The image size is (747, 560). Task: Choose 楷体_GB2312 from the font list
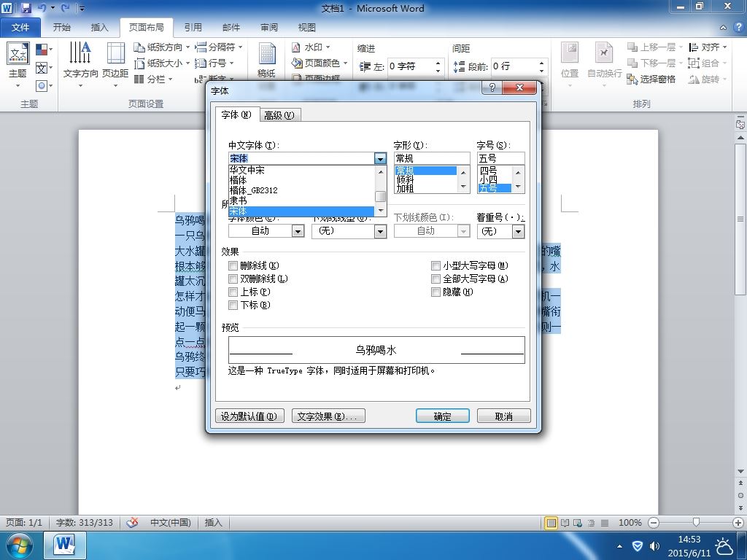coord(301,190)
